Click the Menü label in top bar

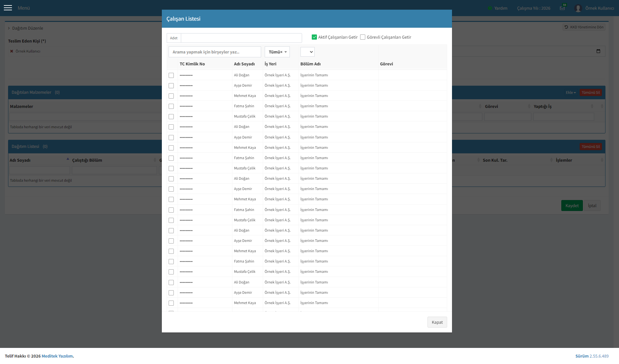[24, 8]
